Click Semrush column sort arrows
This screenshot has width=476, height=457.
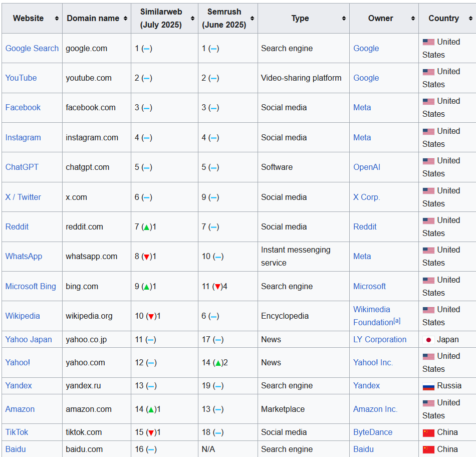252,19
